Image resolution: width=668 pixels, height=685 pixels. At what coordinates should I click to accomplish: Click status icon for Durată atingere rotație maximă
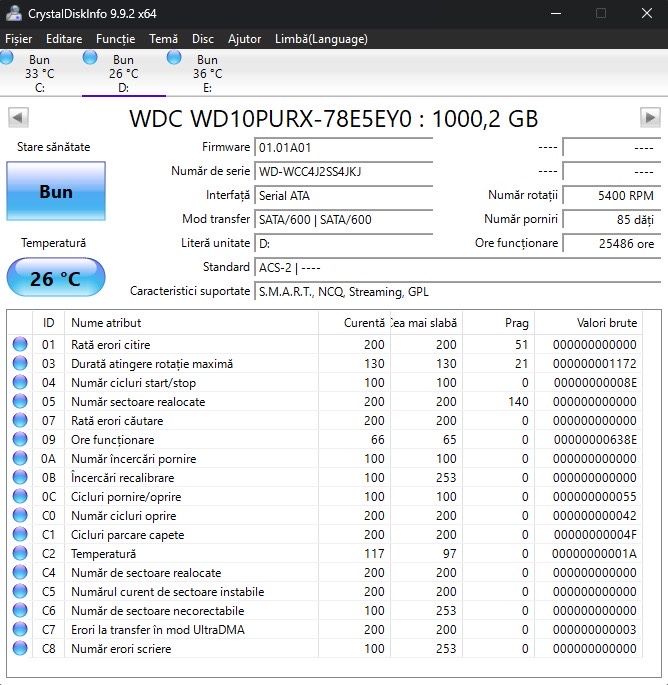click(x=20, y=363)
